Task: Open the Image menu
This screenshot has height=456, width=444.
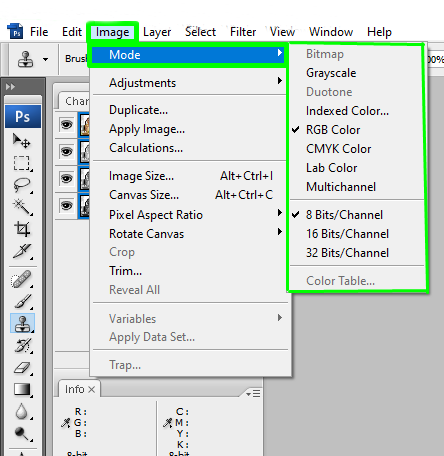Action: [113, 32]
